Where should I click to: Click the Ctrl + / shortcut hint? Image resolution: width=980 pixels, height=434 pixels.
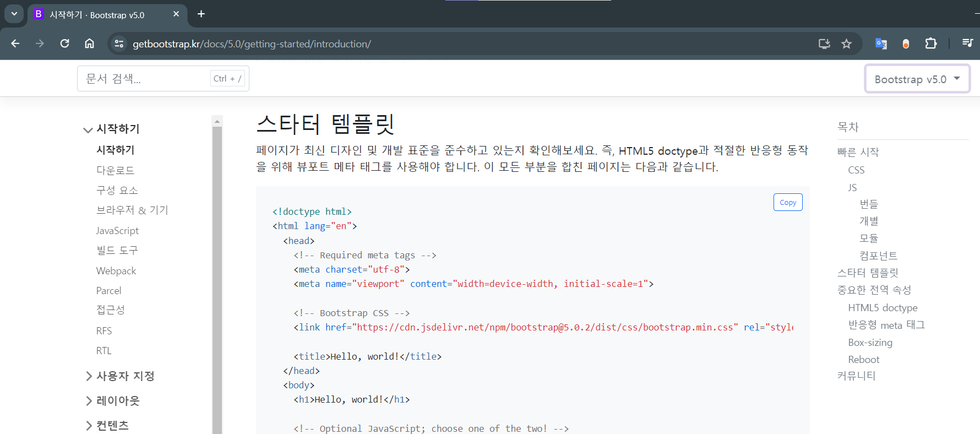tap(227, 79)
